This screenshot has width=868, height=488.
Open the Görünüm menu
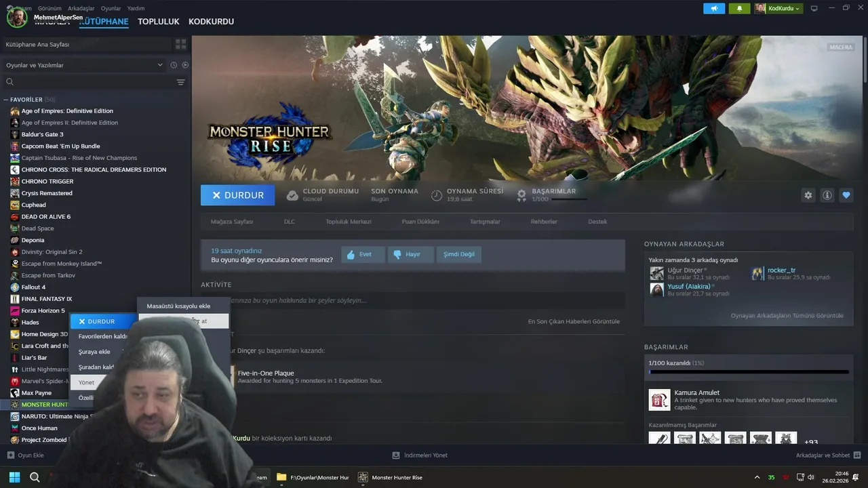pyautogui.click(x=50, y=8)
